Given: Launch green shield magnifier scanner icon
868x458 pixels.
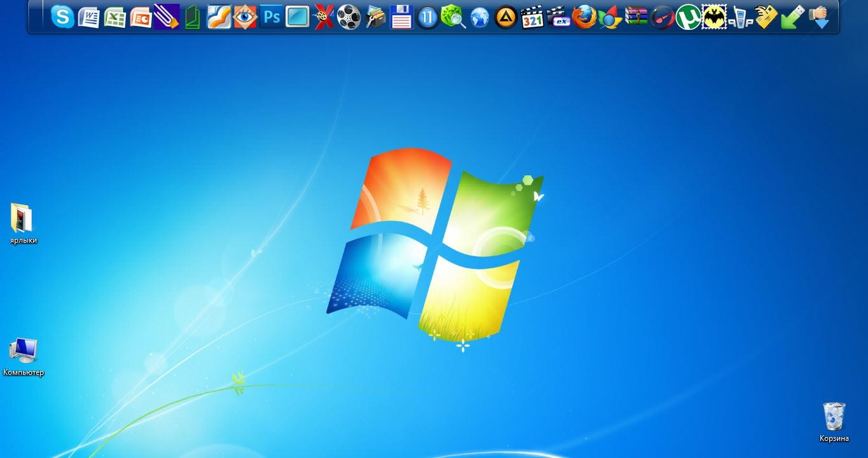Looking at the screenshot, I should pyautogui.click(x=453, y=17).
